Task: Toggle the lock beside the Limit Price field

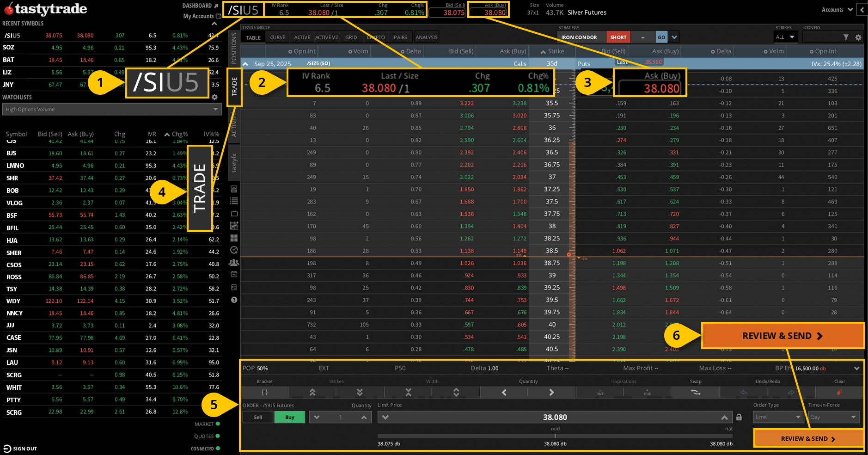Action: (x=739, y=417)
